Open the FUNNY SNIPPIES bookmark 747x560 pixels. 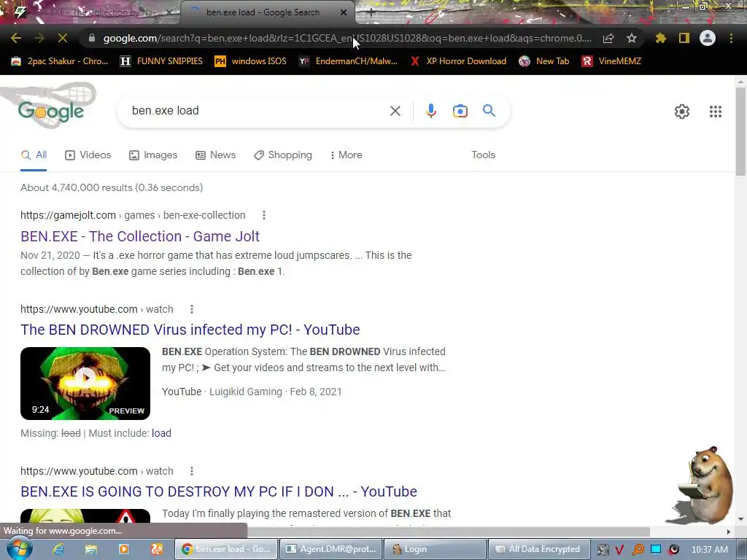coord(161,61)
